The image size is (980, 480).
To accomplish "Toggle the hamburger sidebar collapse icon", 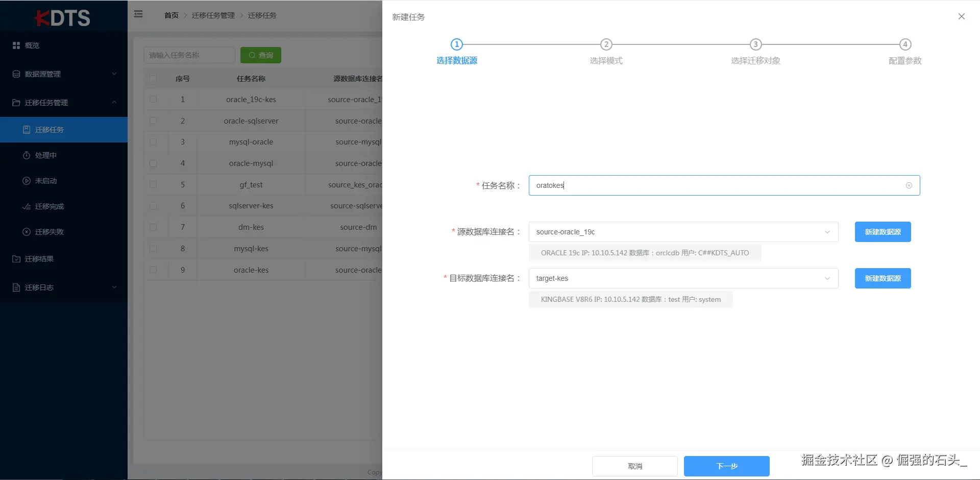I will pos(138,14).
